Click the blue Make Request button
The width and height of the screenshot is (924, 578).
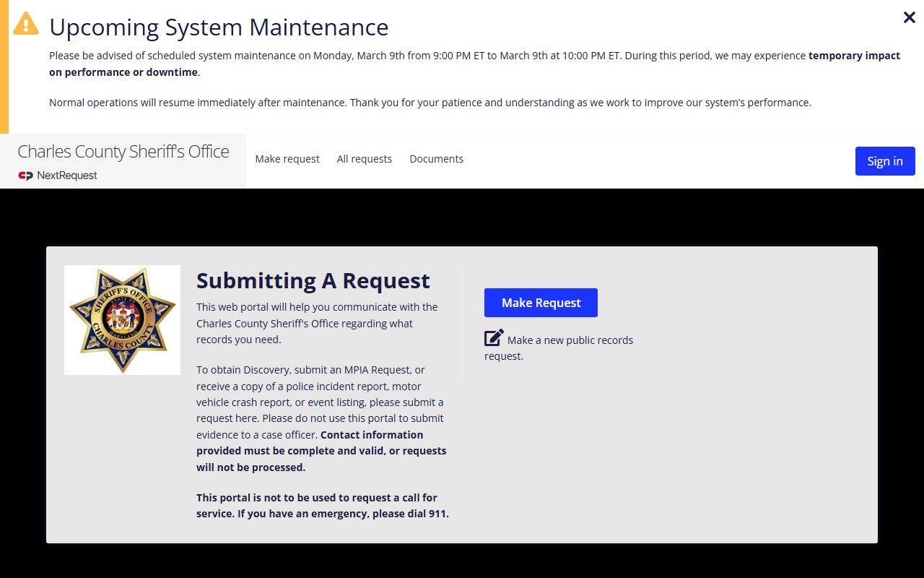(x=541, y=303)
